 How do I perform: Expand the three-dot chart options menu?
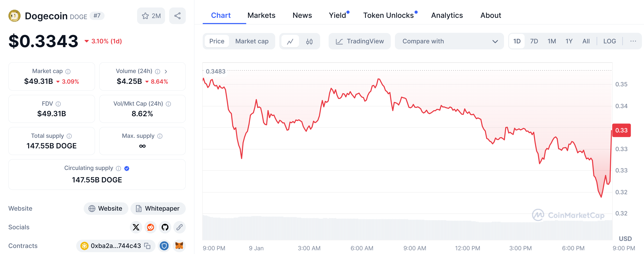click(x=633, y=41)
